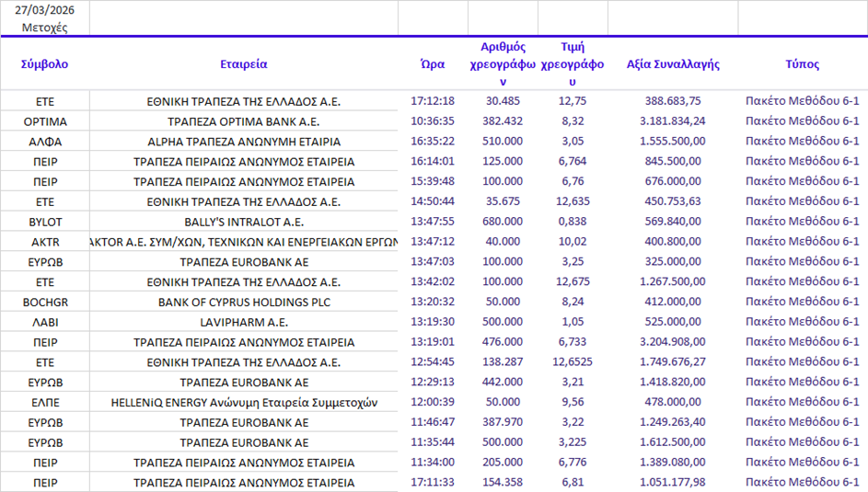868x492 pixels.
Task: Click the time cell 15:39:48
Action: pos(433,181)
